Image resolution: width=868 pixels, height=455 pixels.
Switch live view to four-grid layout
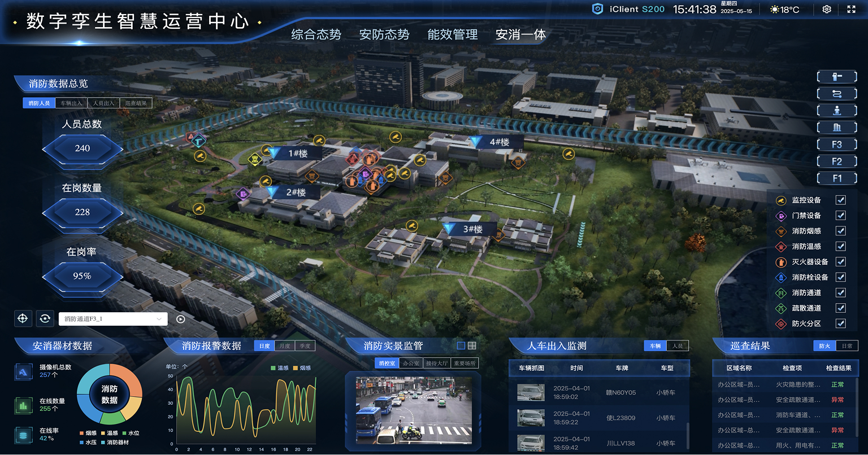tap(472, 345)
